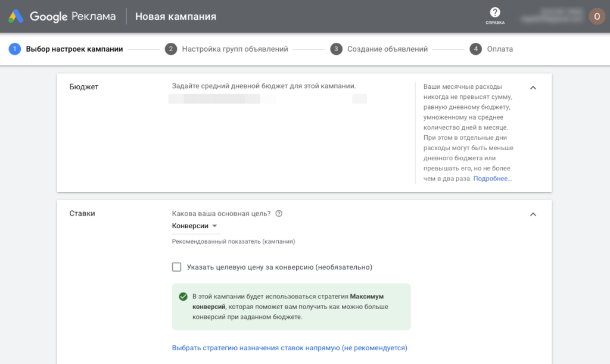Click step 2 number circle

coord(171,49)
